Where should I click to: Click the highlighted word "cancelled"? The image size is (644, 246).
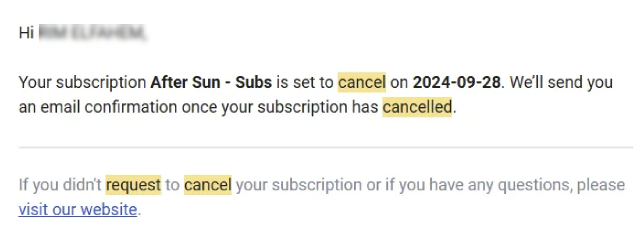point(417,107)
